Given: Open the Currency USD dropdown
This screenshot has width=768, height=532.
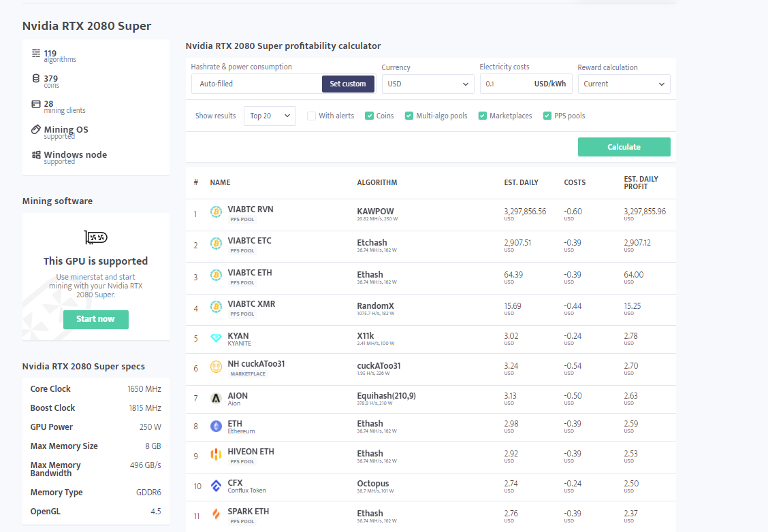Looking at the screenshot, I should [428, 84].
